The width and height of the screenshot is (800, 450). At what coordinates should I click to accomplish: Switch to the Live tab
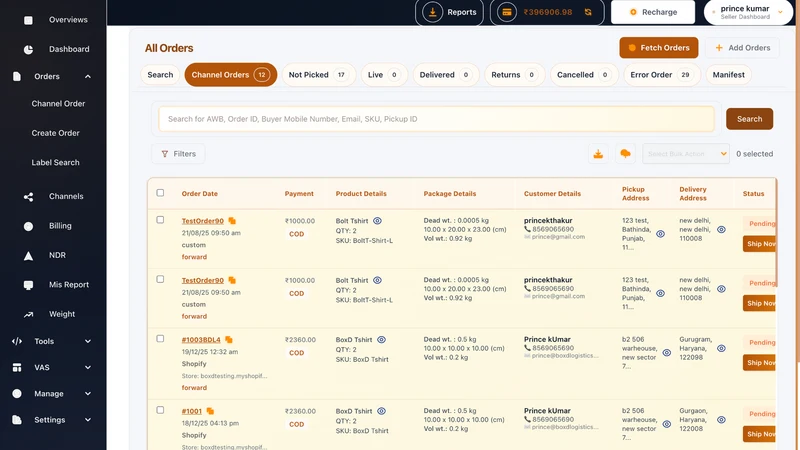(x=384, y=74)
